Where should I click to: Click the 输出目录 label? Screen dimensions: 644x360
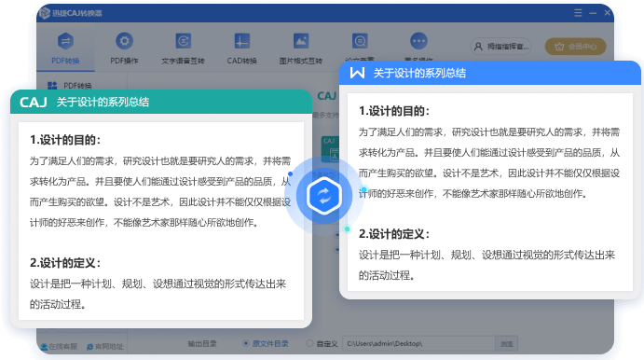[x=202, y=343]
